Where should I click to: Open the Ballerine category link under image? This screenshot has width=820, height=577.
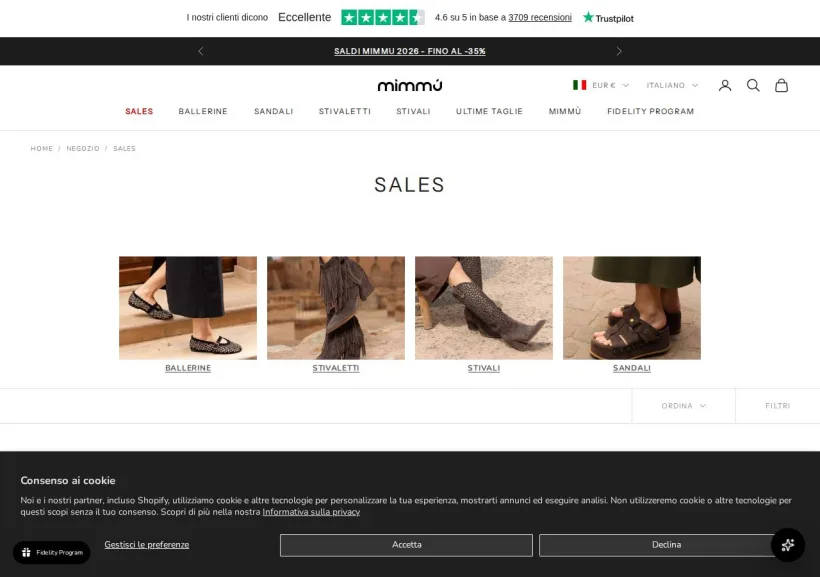[x=188, y=368]
